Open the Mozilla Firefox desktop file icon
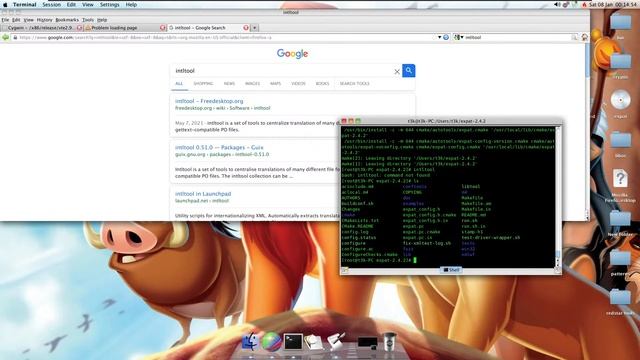This screenshot has width=640, height=360. (x=620, y=180)
